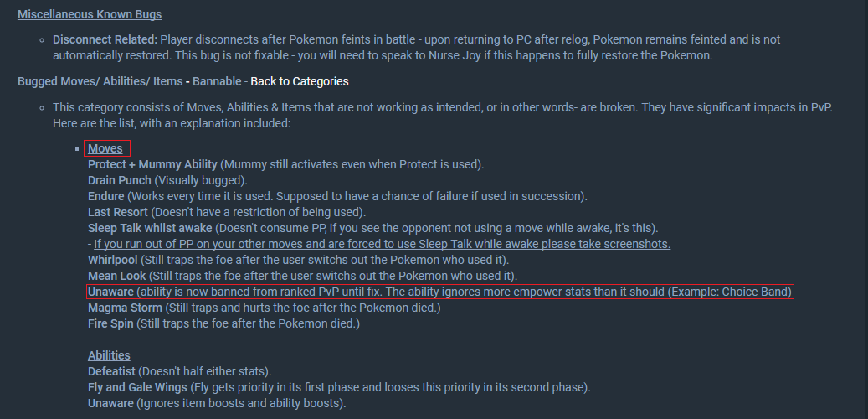868x419 pixels.
Task: Click the underlined Abilities subheading
Action: (109, 355)
